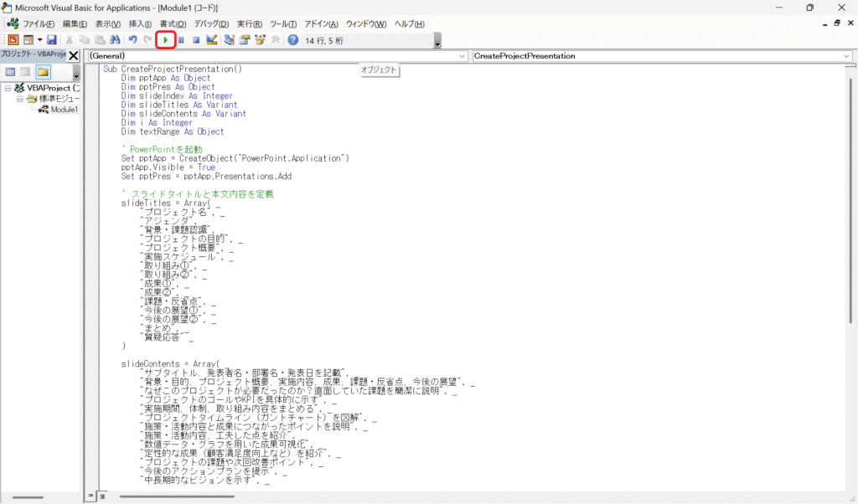Viewport: 858px width, 504px height.
Task: Click the Toolbox icon in toolbar
Action: click(275, 40)
